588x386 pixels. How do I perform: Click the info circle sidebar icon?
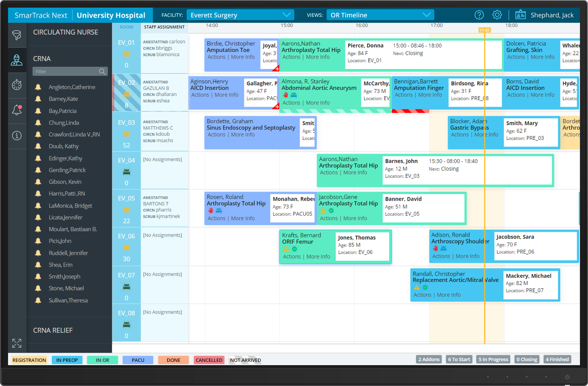[17, 136]
